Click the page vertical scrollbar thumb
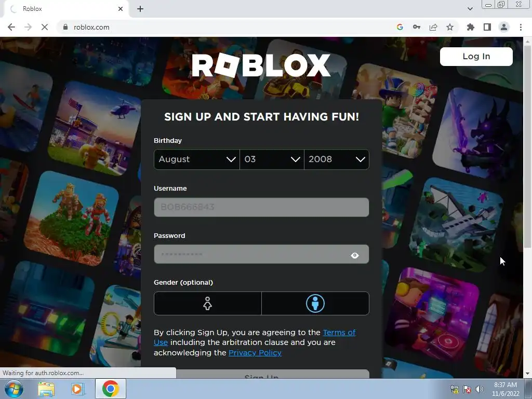This screenshot has height=399, width=532. (x=527, y=146)
